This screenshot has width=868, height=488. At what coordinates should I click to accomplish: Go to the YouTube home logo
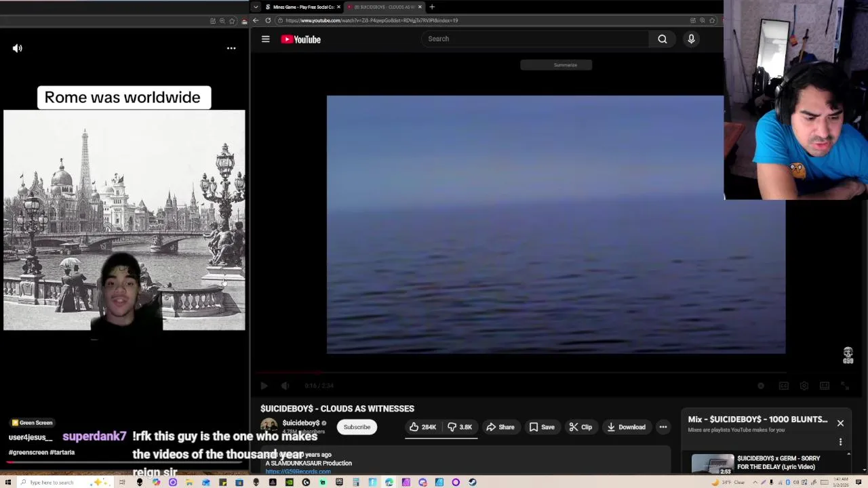pos(300,39)
